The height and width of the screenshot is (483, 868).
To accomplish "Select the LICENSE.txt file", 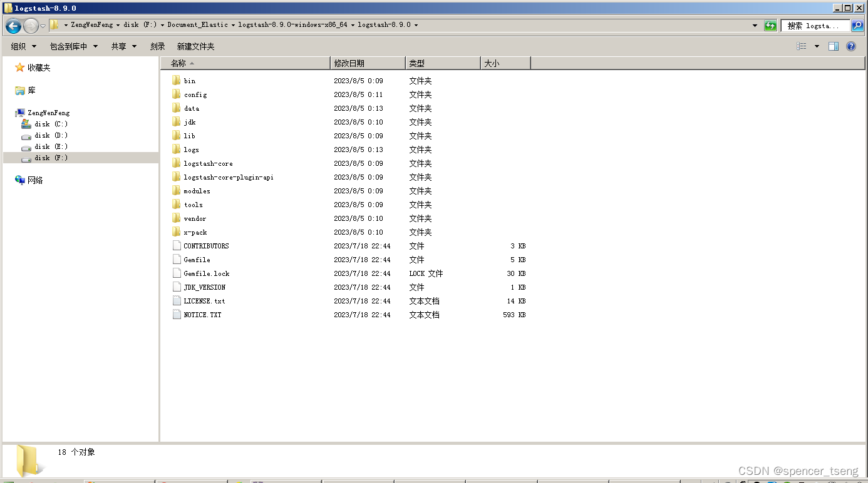I will [202, 300].
